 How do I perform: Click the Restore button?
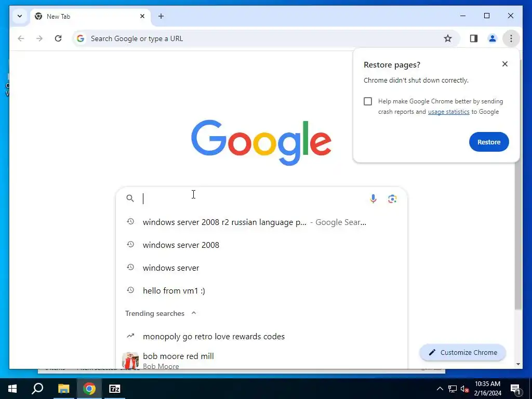[x=489, y=142]
